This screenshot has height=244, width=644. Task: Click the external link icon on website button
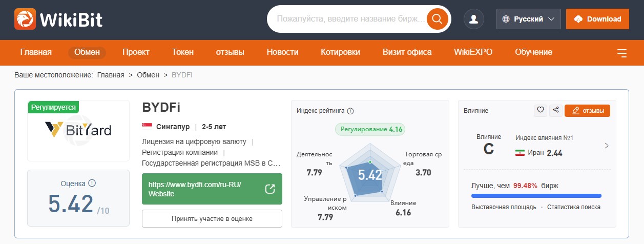point(270,189)
